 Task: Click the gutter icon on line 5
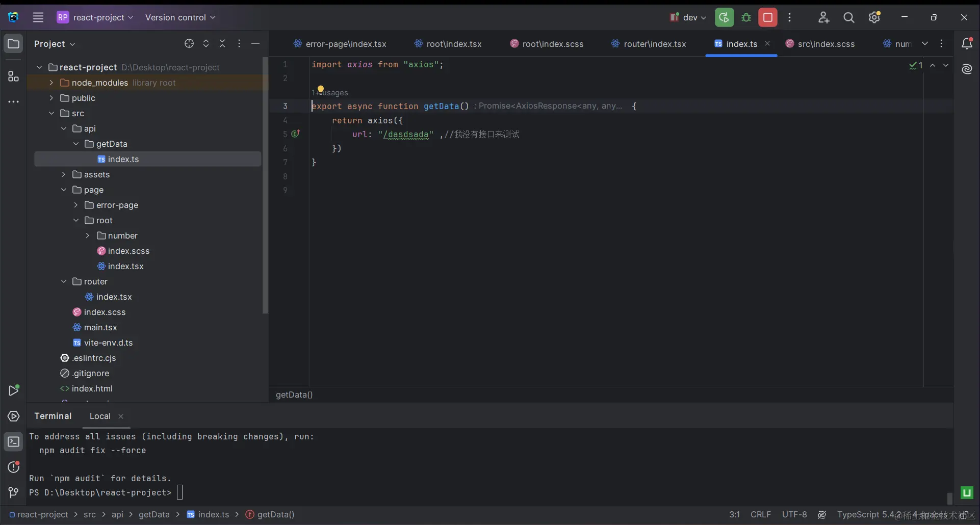[x=295, y=134]
